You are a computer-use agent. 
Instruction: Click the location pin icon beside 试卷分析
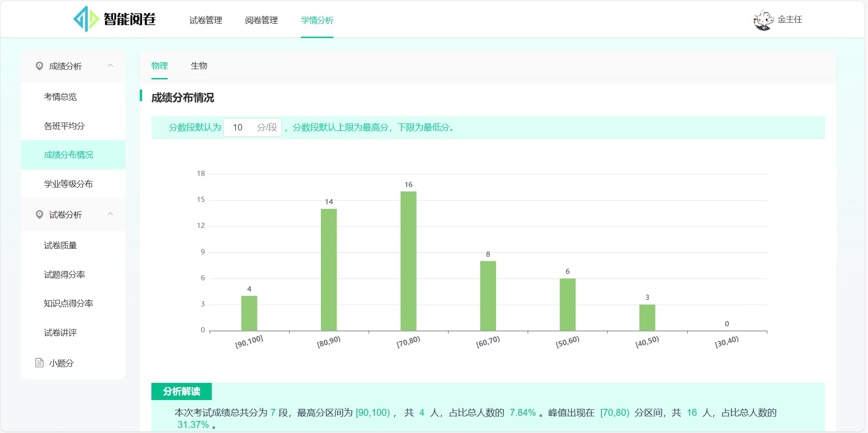tap(39, 214)
